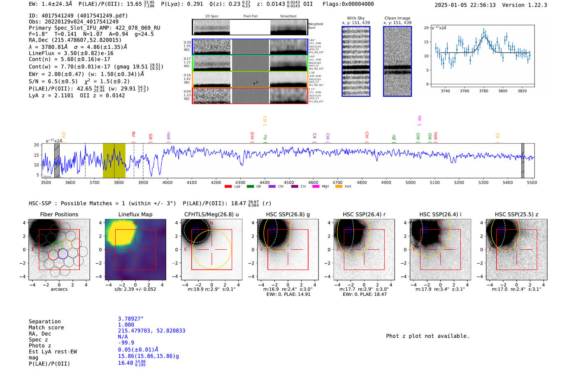Click the catalog RA, Dec 215.479703, 52.820833
576x392 pixels.
[151, 331]
